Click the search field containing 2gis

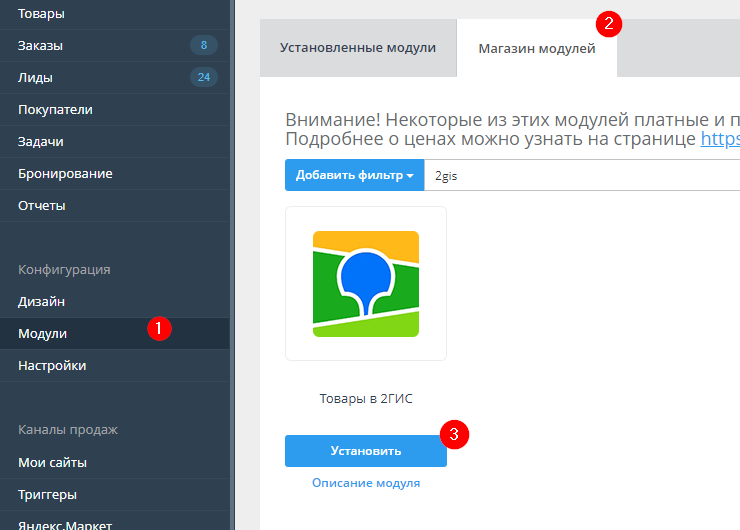pos(580,176)
